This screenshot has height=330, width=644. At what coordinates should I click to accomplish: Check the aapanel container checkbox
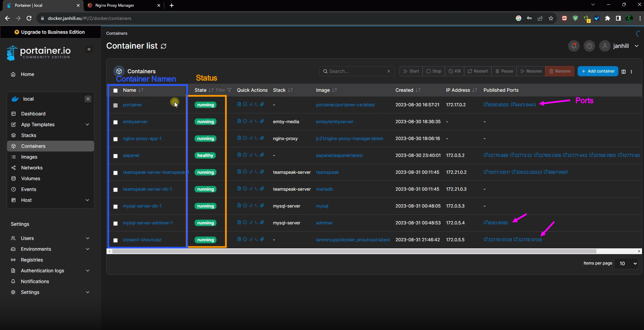[115, 156]
